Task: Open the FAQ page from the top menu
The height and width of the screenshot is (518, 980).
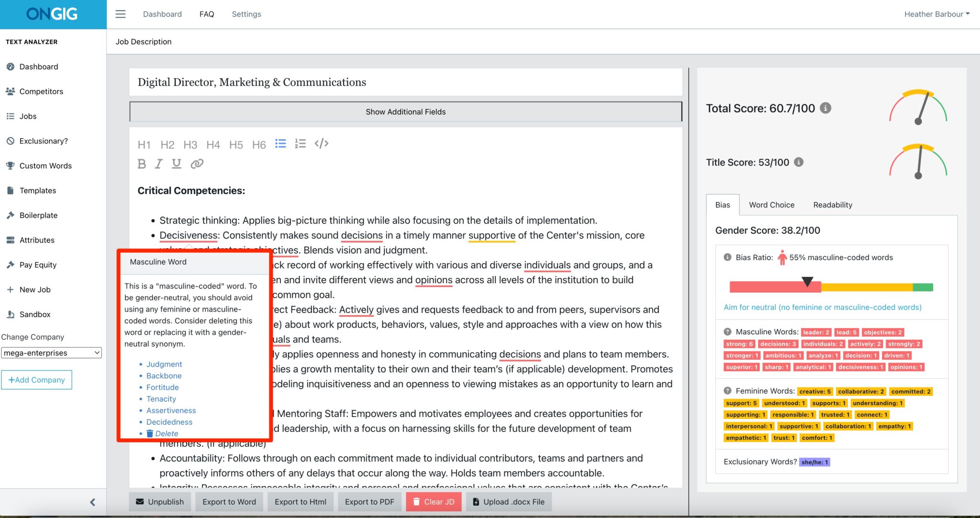Action: (x=207, y=14)
